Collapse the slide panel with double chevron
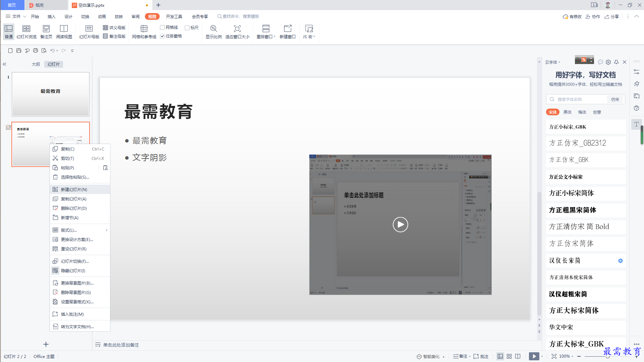The height and width of the screenshot is (362, 644). (5, 64)
